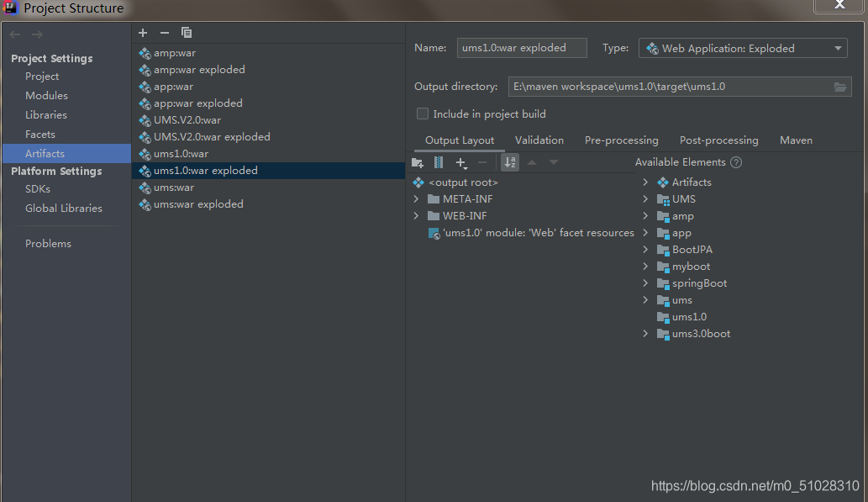Screen dimensions: 868x502
Task: Switch to Validation tab
Action: pos(539,140)
